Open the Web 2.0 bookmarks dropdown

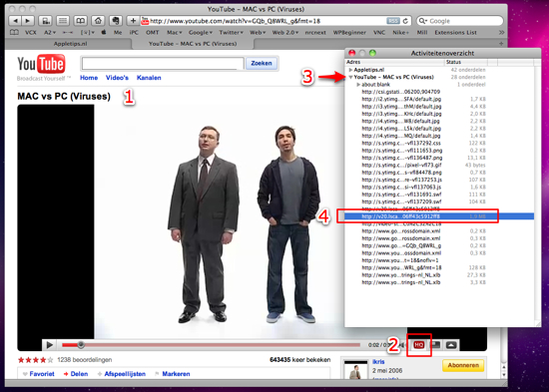click(285, 32)
